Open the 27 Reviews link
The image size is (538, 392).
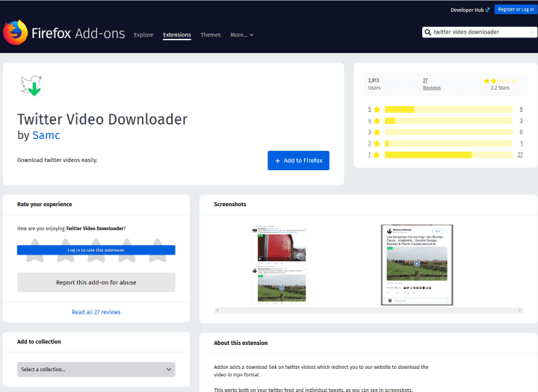tap(431, 84)
